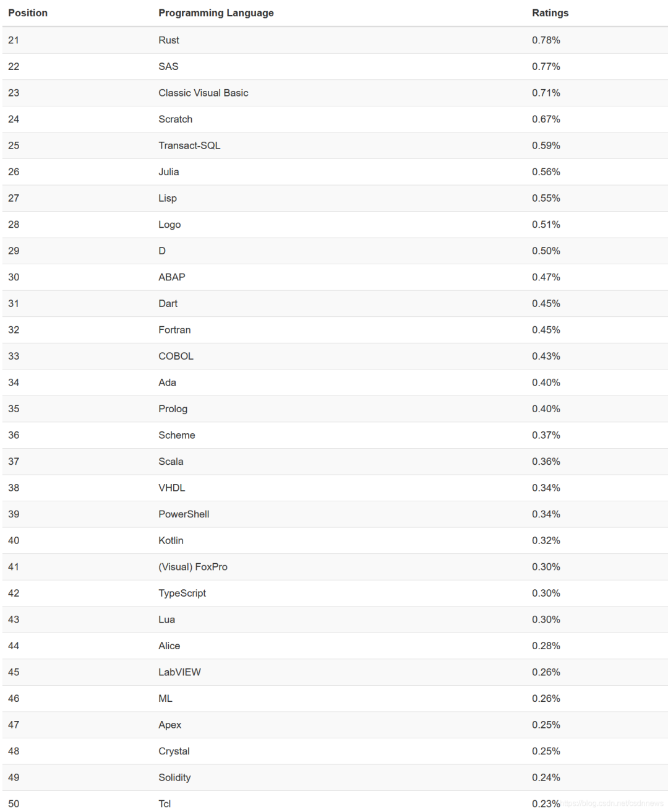Click the Crystal language name
Screen dimensions: 668x812
[x=174, y=751]
